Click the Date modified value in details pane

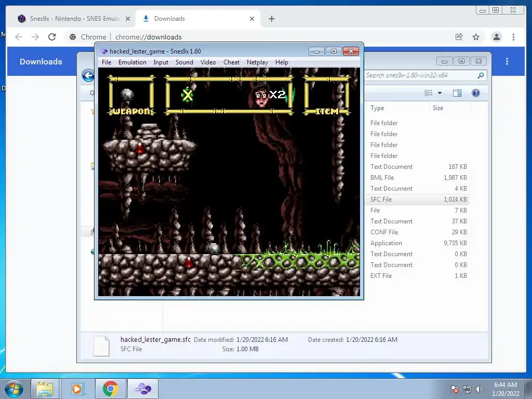click(262, 339)
